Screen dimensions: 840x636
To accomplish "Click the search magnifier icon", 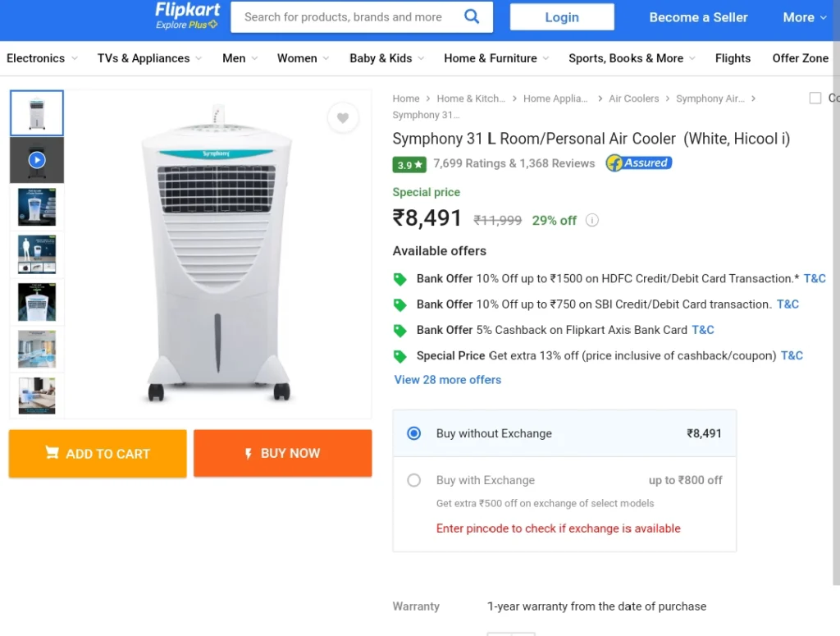I will point(472,16).
